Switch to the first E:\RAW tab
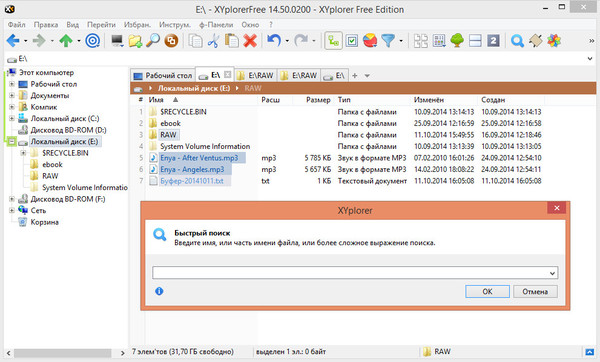This screenshot has width=600, height=362. (x=255, y=76)
